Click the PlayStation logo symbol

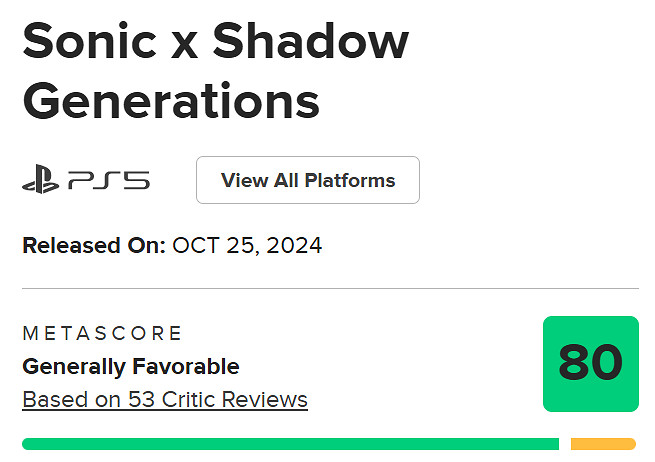(x=40, y=181)
